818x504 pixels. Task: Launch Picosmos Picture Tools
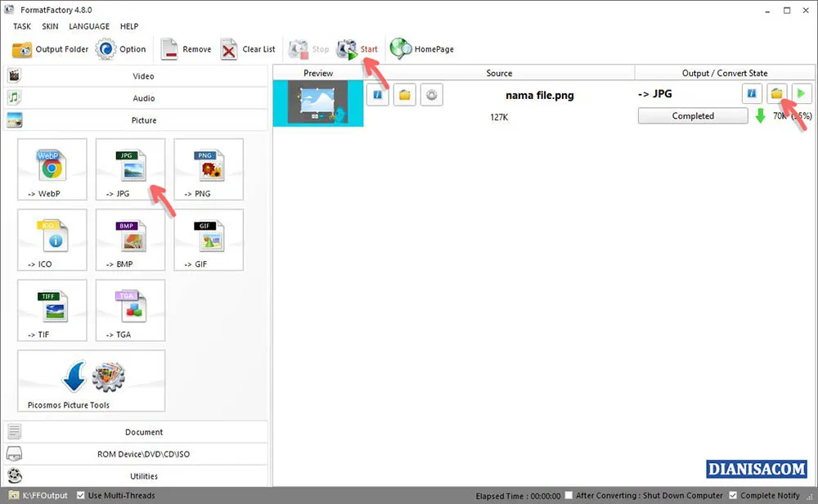click(x=90, y=378)
